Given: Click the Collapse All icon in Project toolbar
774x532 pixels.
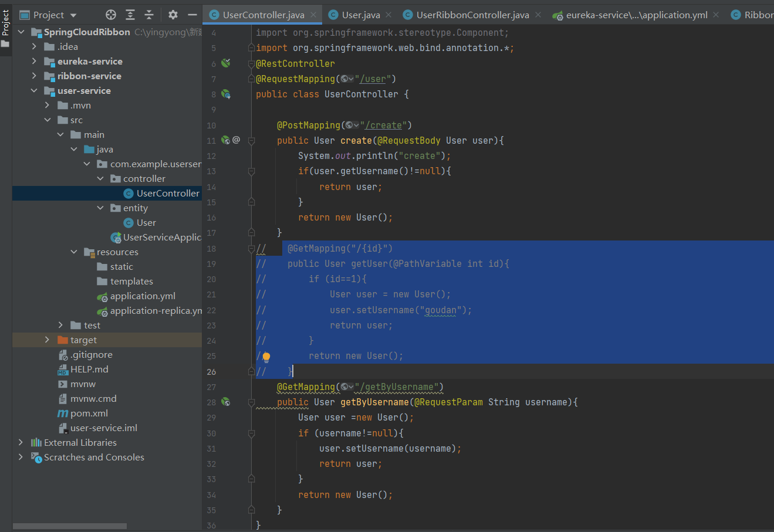Looking at the screenshot, I should coord(149,15).
